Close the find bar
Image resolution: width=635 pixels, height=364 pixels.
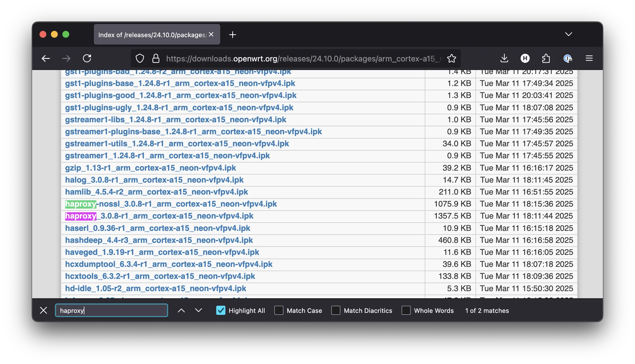(43, 310)
